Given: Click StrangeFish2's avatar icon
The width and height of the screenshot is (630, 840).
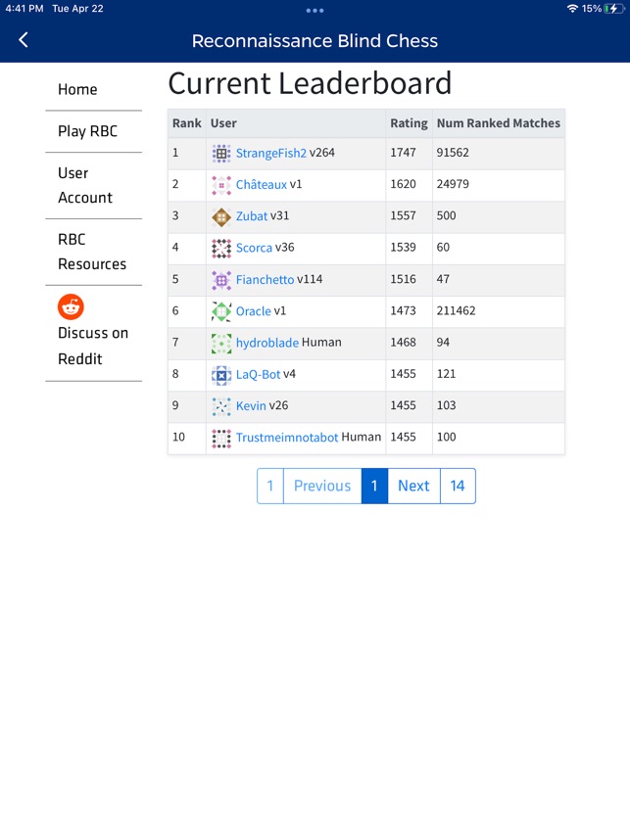Looking at the screenshot, I should point(221,154).
